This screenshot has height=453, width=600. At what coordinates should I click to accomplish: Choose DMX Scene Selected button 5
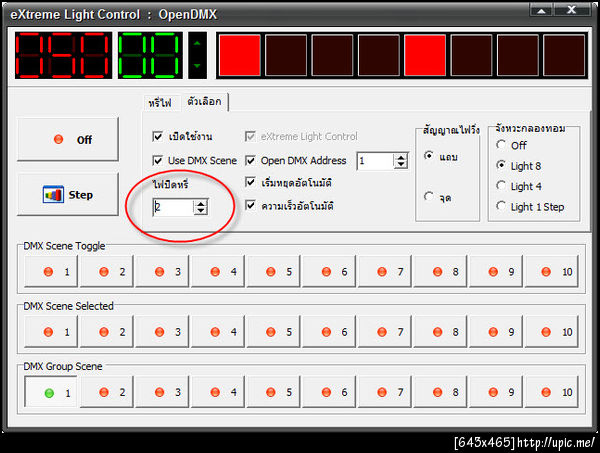(274, 332)
